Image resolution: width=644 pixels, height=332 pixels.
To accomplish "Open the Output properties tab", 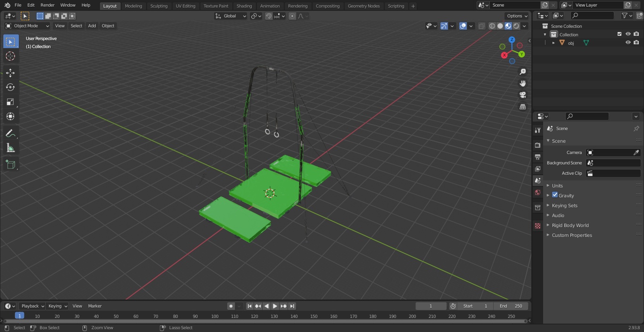I will point(537,157).
